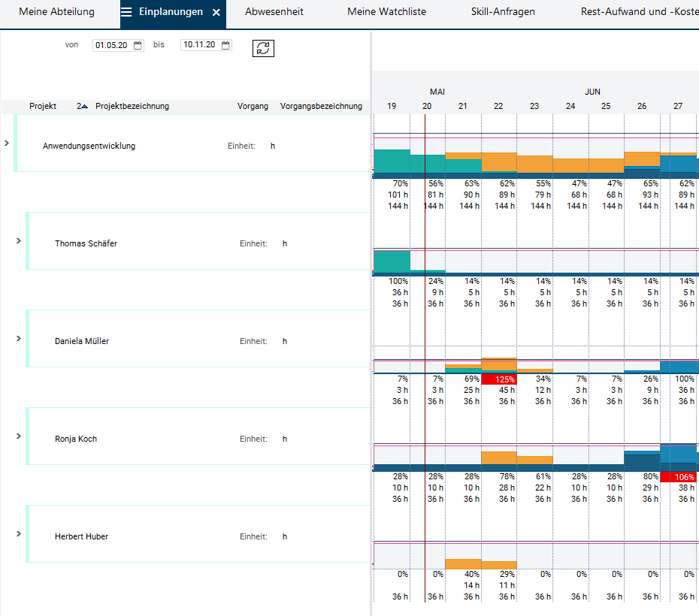
Task: Close the Einplanungen tab
Action: (216, 13)
